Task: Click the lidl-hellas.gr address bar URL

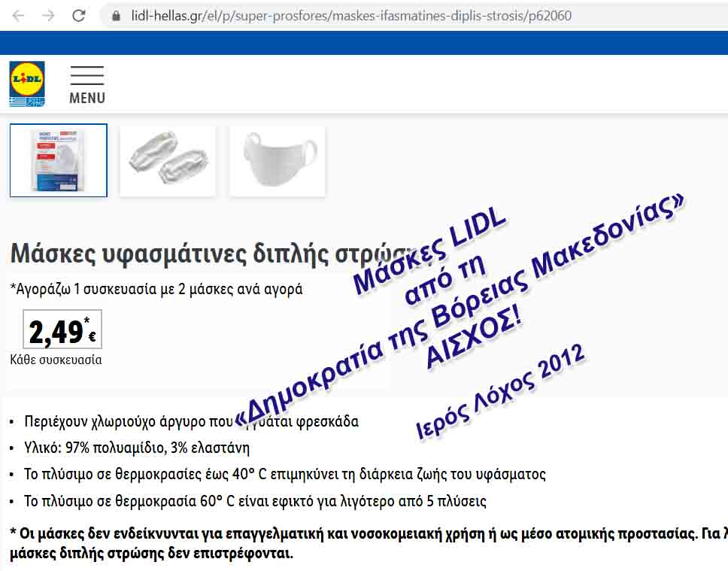Action: point(351,16)
